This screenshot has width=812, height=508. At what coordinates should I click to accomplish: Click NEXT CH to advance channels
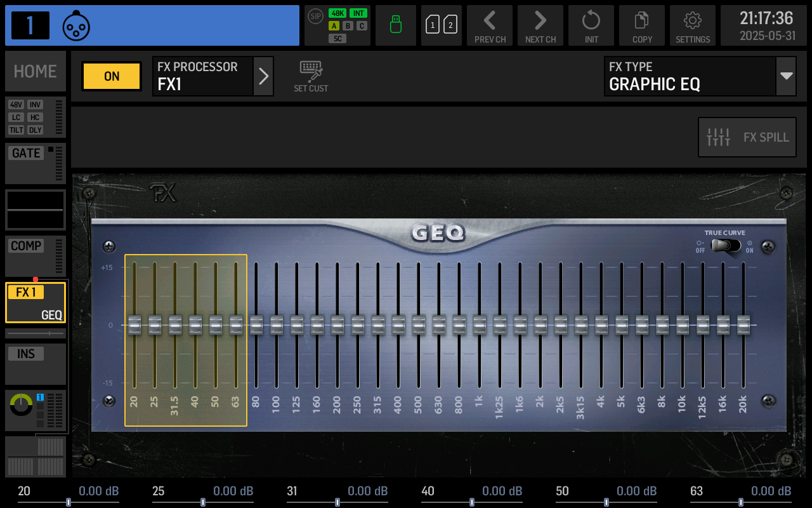click(540, 25)
